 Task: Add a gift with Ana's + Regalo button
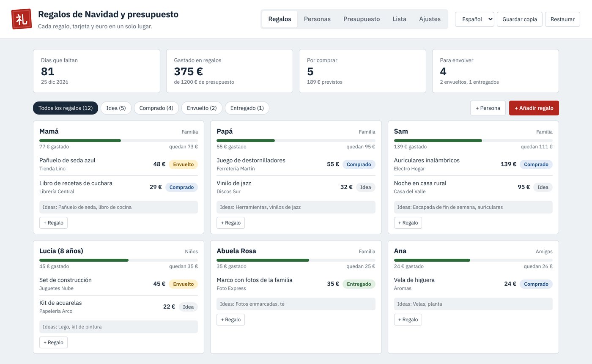[x=408, y=320]
